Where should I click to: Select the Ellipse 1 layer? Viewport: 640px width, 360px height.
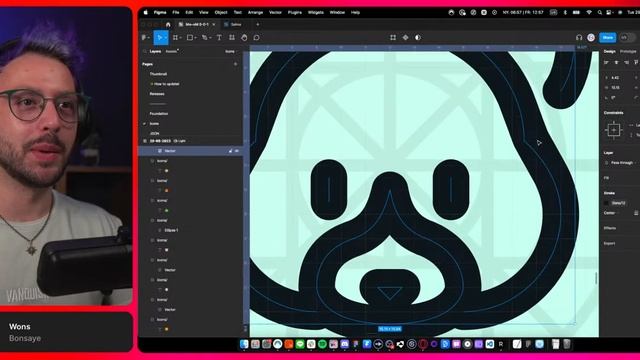coord(171,230)
